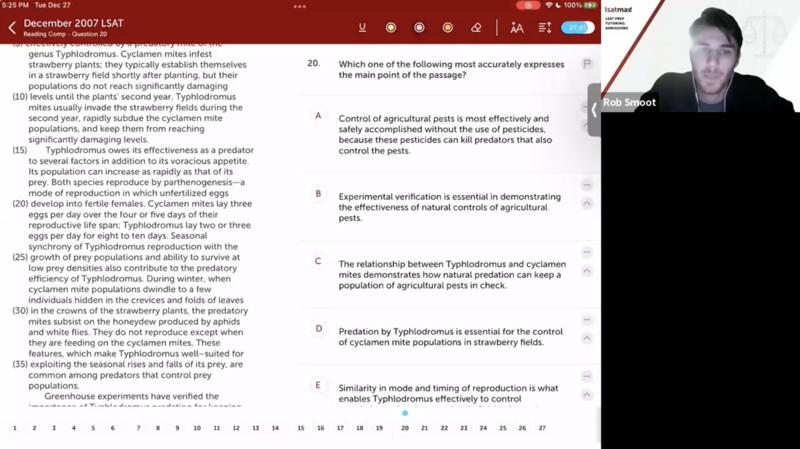Flag question 20 with the flag icon

coord(587,64)
